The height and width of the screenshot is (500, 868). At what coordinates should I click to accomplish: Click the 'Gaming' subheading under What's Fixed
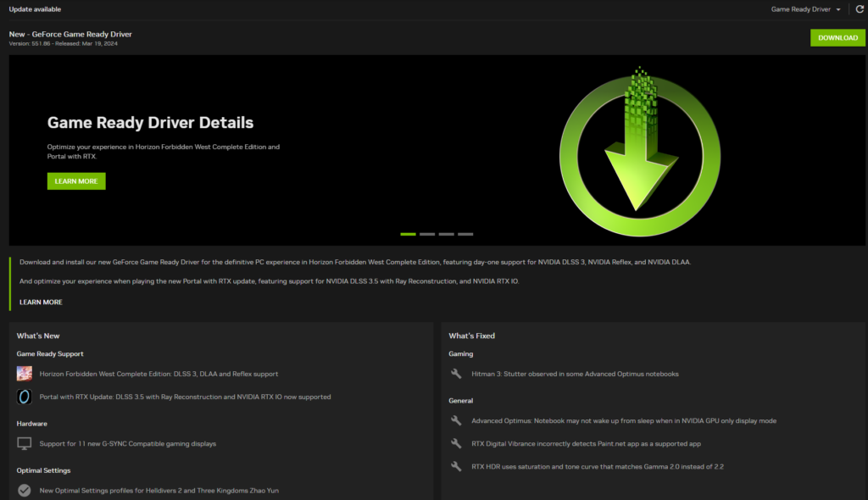point(460,354)
